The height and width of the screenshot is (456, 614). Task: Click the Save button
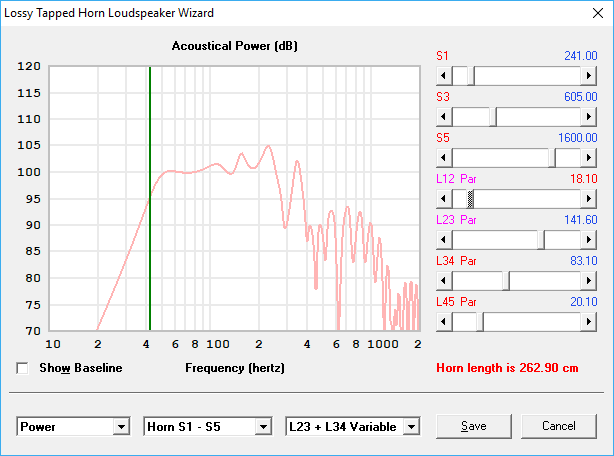(x=474, y=426)
